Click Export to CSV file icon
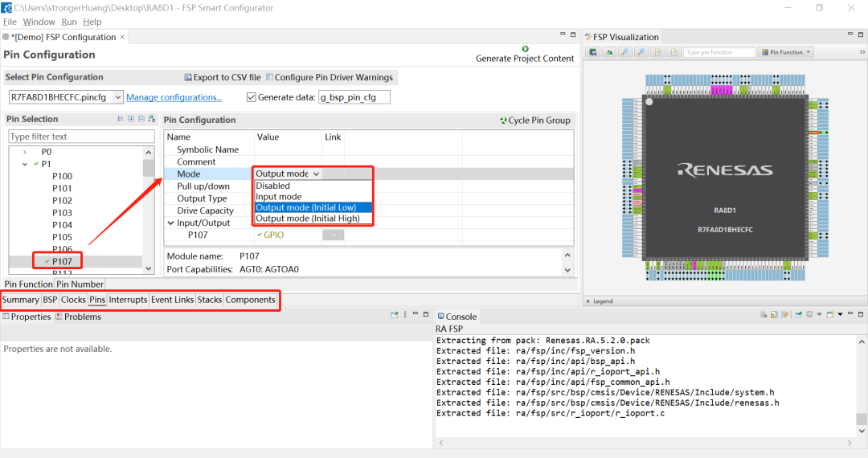 coord(188,78)
